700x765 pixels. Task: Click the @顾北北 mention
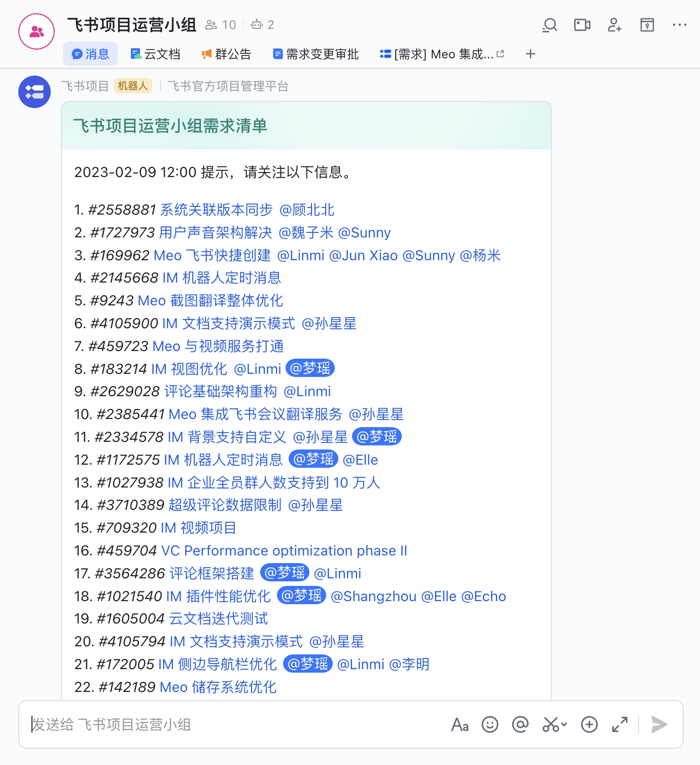point(307,210)
